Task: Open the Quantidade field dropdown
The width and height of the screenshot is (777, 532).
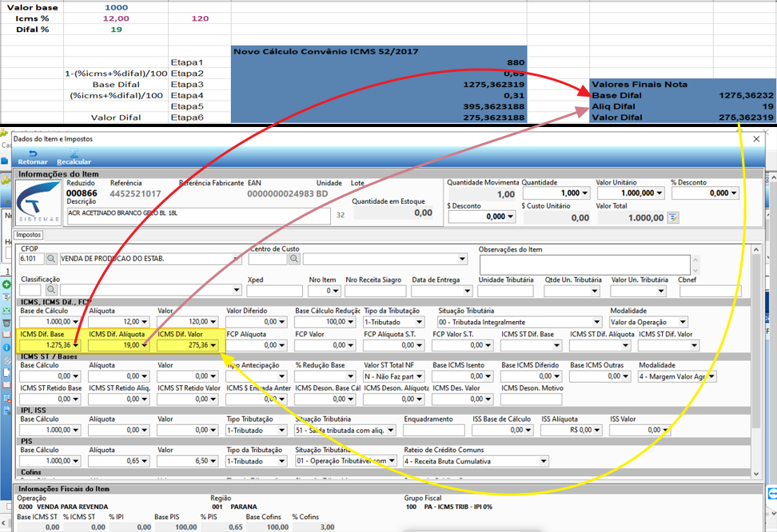Action: (x=585, y=193)
